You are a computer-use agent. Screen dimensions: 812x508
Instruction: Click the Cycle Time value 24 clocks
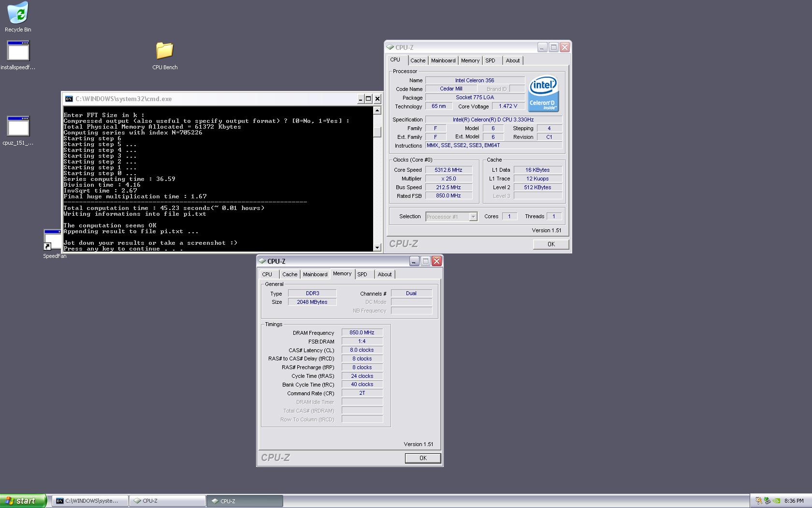point(362,376)
